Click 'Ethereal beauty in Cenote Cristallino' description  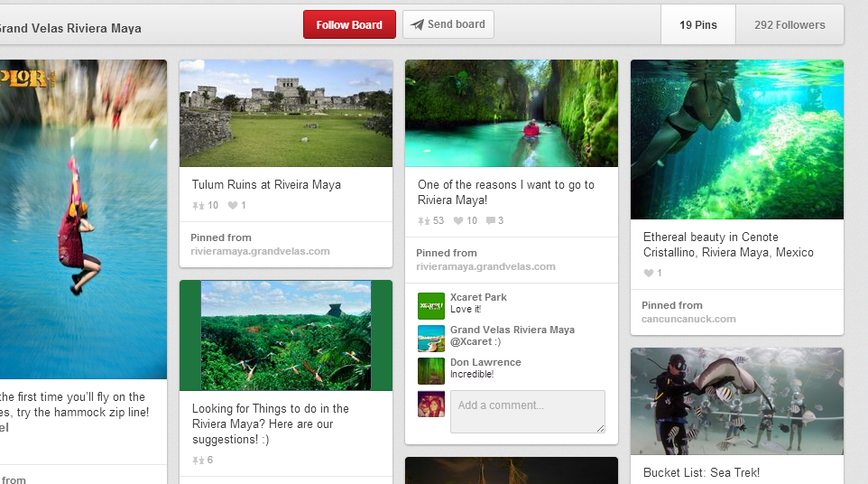(x=728, y=245)
